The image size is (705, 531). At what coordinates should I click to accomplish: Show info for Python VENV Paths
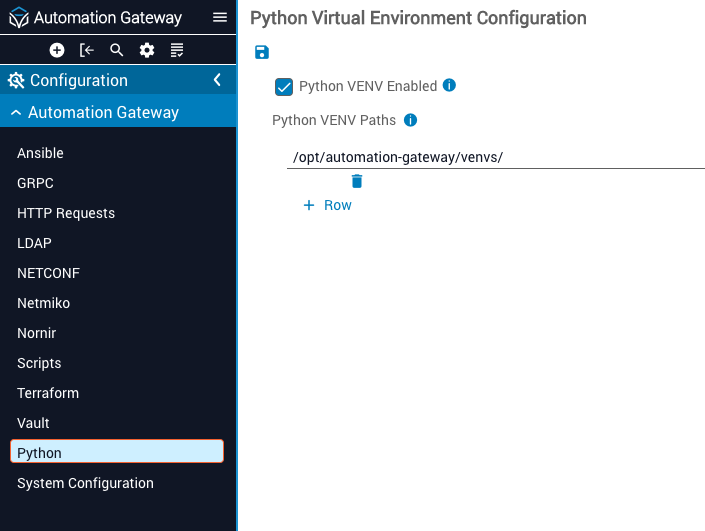[x=410, y=120]
